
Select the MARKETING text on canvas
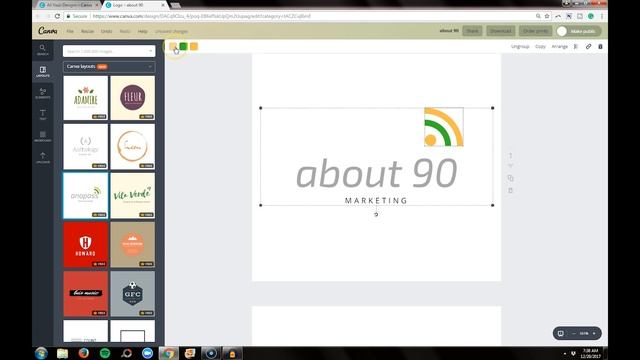[376, 200]
